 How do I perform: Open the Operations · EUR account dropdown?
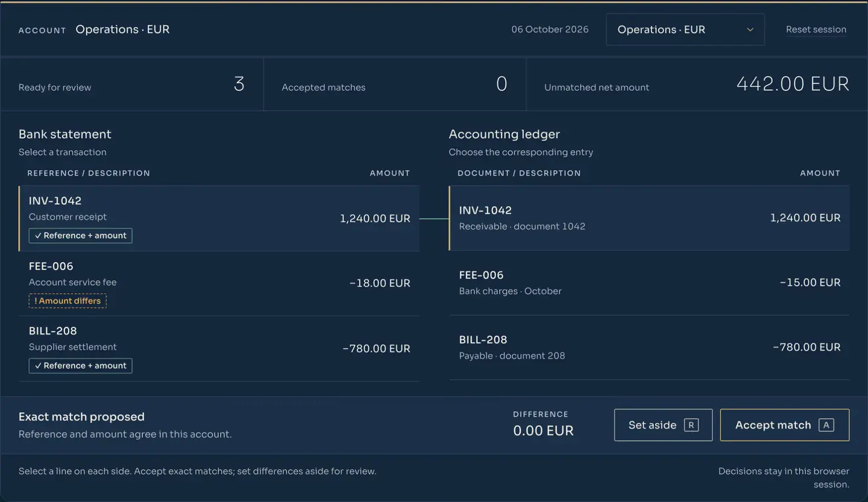point(685,30)
